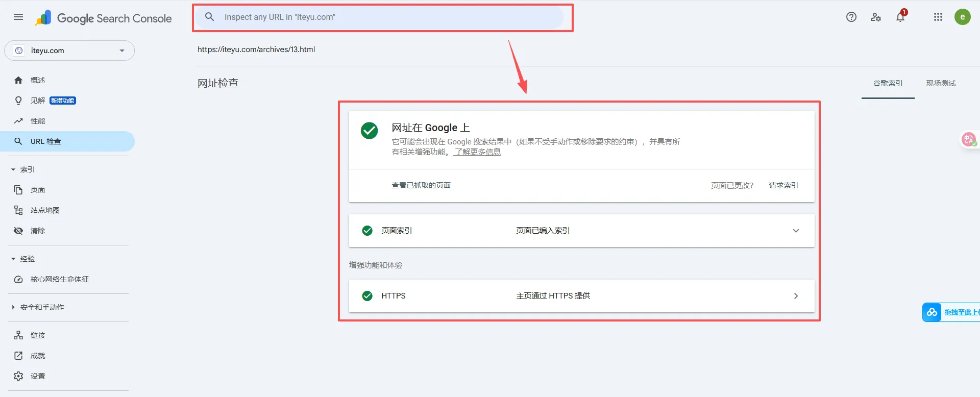Click the green checkmark beside HTTPS

(367, 296)
